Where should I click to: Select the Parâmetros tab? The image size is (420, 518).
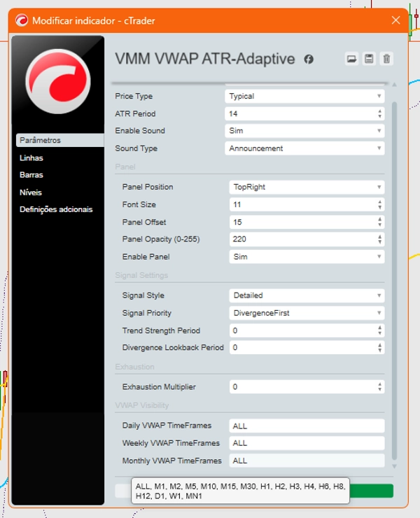[x=59, y=140]
